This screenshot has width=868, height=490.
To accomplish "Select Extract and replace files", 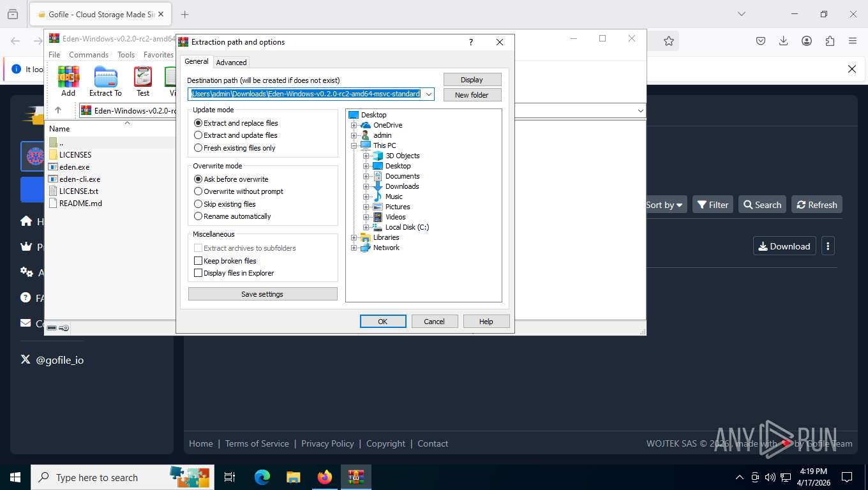I will 236,123.
